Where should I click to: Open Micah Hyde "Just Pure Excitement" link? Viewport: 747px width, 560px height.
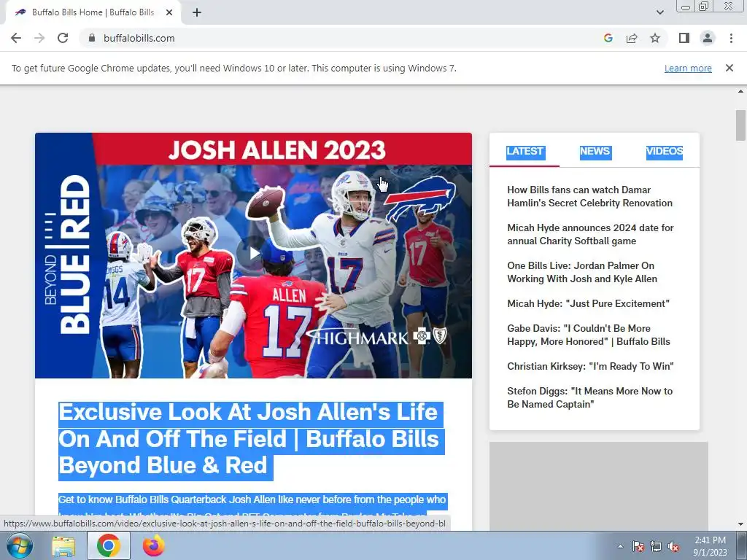[x=588, y=304]
